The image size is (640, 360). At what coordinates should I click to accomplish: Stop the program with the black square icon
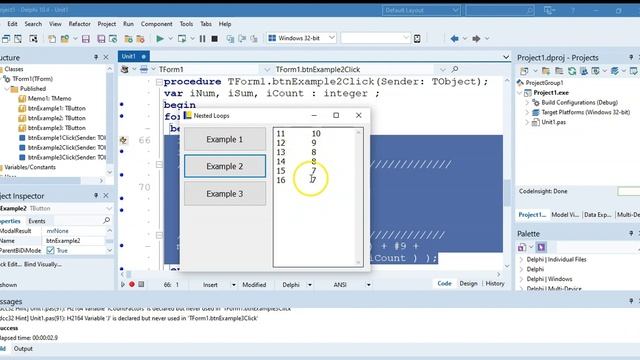(214, 39)
